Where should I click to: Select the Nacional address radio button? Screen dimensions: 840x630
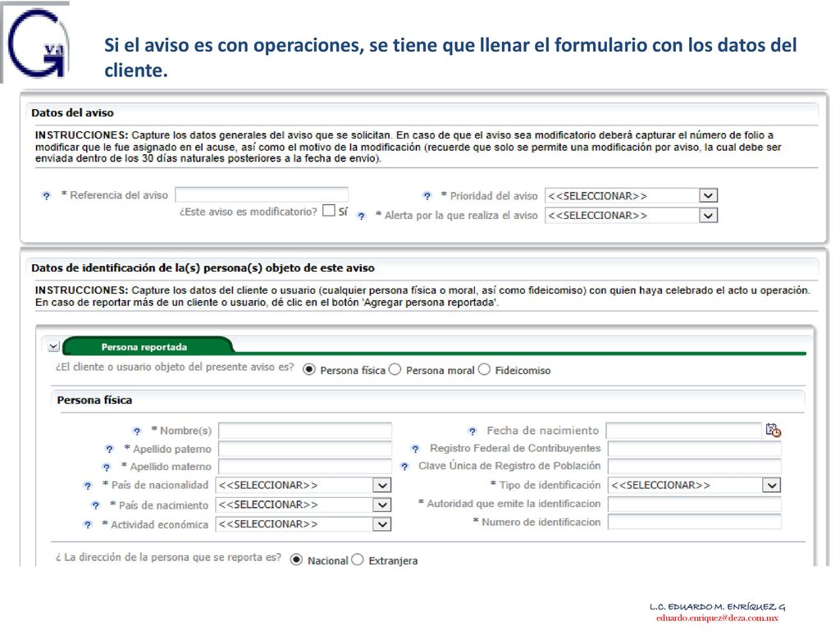point(296,559)
